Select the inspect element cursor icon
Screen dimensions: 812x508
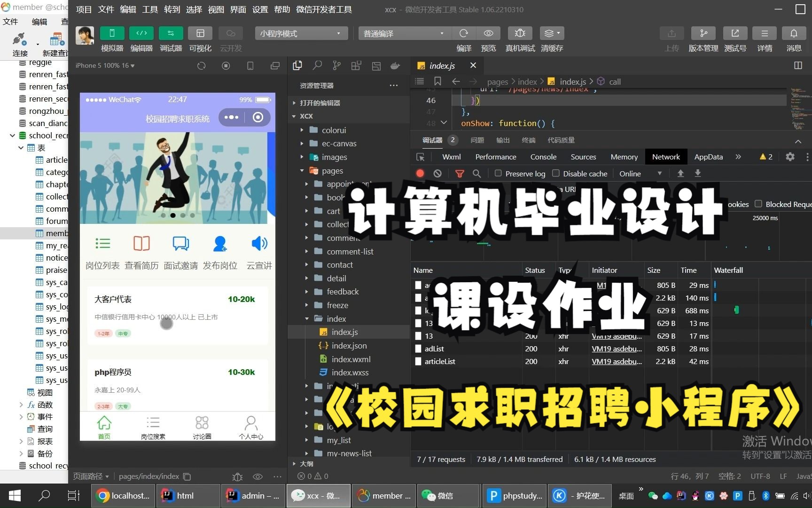[421, 157]
